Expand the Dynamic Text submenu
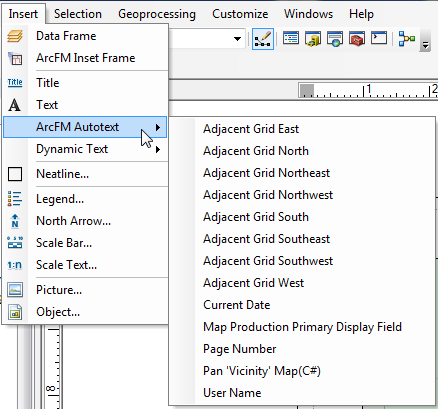Viewport: 438px width, 409px height. [x=85, y=149]
